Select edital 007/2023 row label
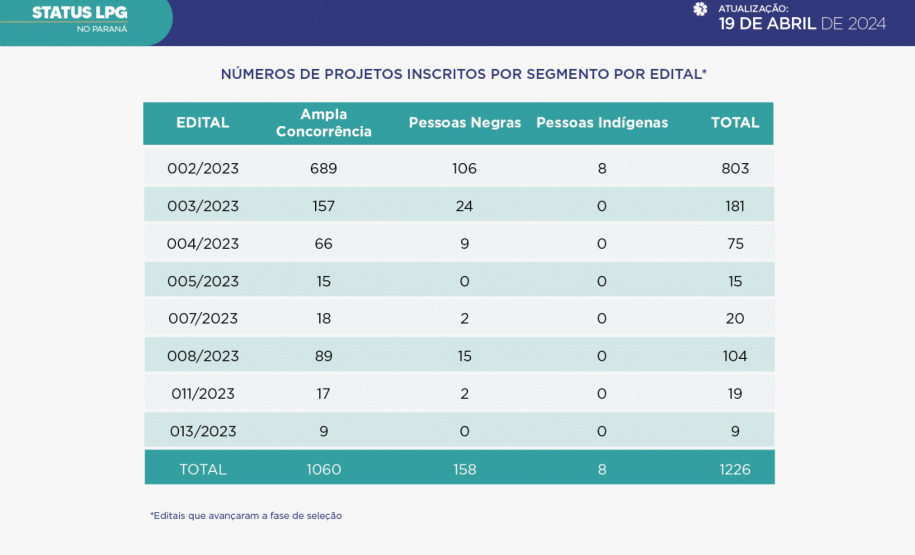 [x=203, y=318]
